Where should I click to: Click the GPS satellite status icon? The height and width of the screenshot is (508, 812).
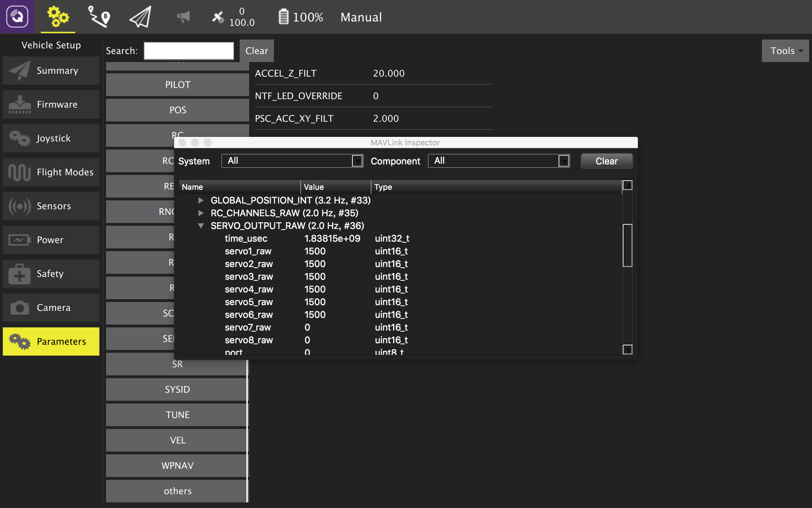(x=218, y=17)
